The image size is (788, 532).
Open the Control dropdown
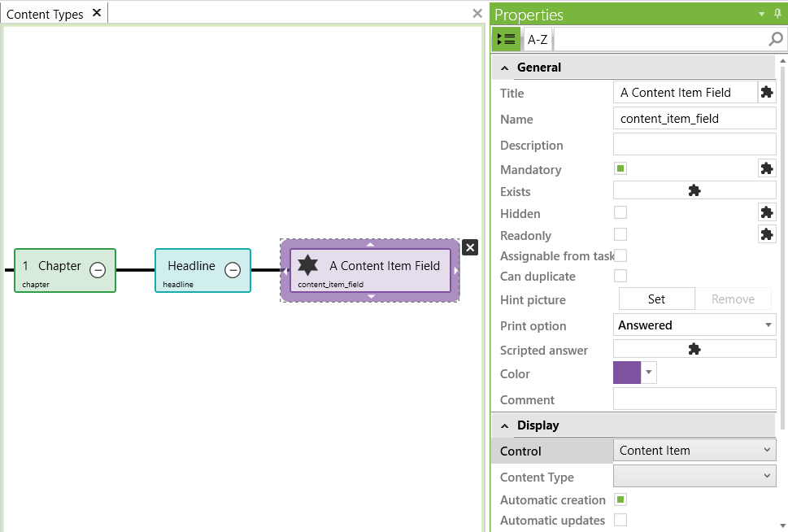(x=694, y=450)
